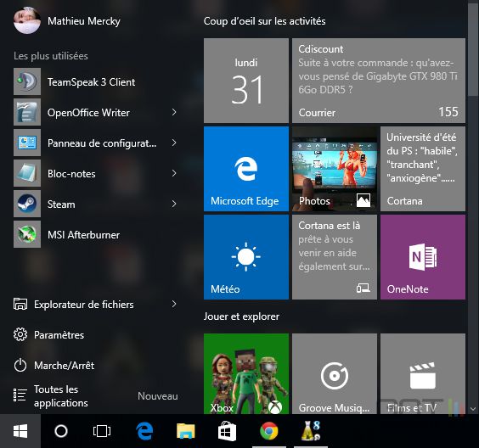Open the Météo weather tile
Viewport: 479px width, 448px height.
coord(246,257)
